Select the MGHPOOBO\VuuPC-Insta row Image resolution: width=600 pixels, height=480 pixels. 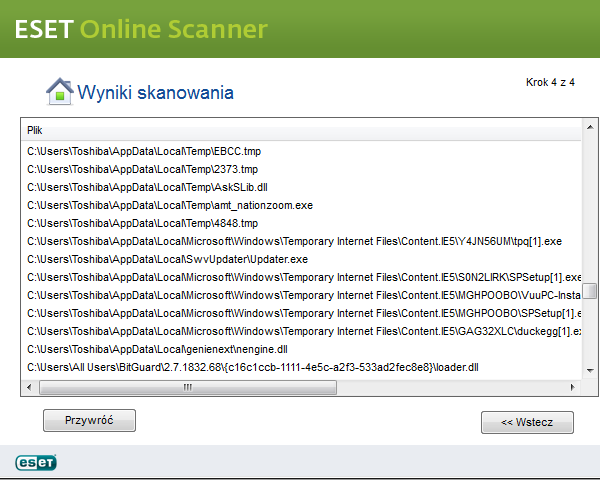pos(302,295)
